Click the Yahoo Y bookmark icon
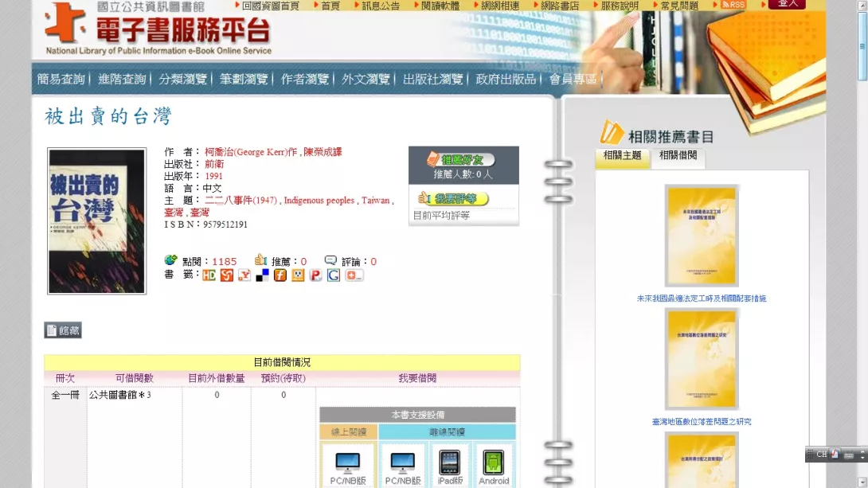This screenshot has width=868, height=488. (244, 275)
